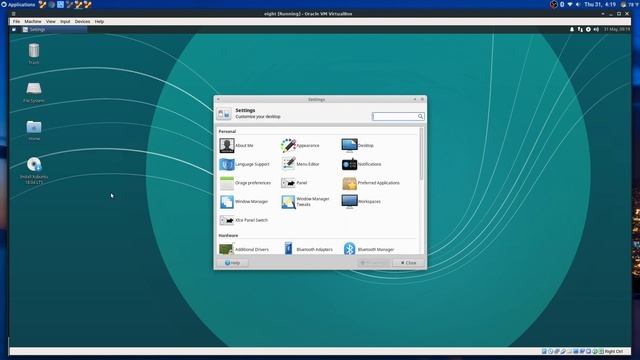The width and height of the screenshot is (640, 360).
Task: Open the Appearance settings
Action: click(x=300, y=145)
